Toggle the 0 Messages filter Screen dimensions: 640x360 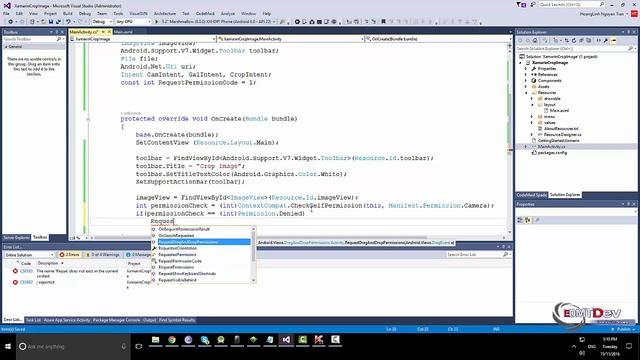pyautogui.click(x=138, y=255)
